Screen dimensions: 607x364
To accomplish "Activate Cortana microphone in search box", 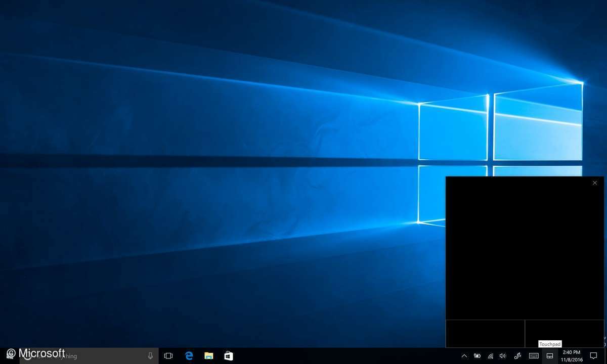I will 150,356.
